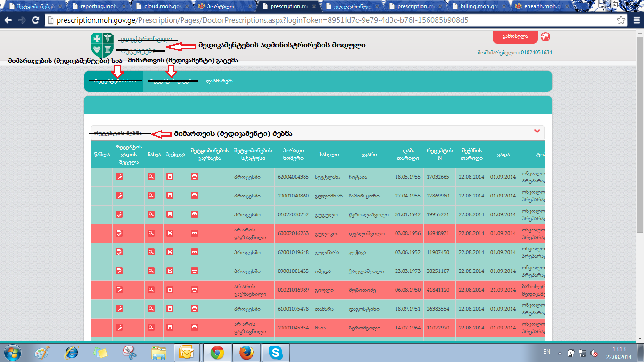Click print icon in იმედა row

[x=170, y=271]
